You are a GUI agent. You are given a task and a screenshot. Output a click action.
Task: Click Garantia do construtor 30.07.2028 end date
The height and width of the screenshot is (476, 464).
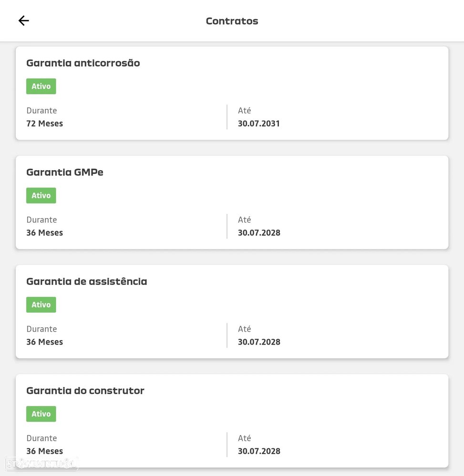pyautogui.click(x=259, y=451)
